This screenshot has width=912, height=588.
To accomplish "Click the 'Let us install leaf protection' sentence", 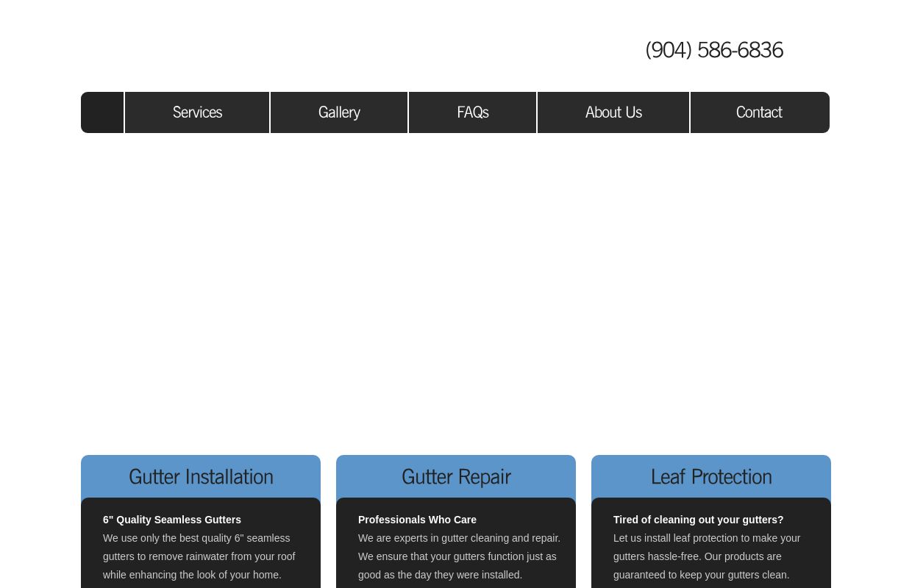I will tap(706, 538).
